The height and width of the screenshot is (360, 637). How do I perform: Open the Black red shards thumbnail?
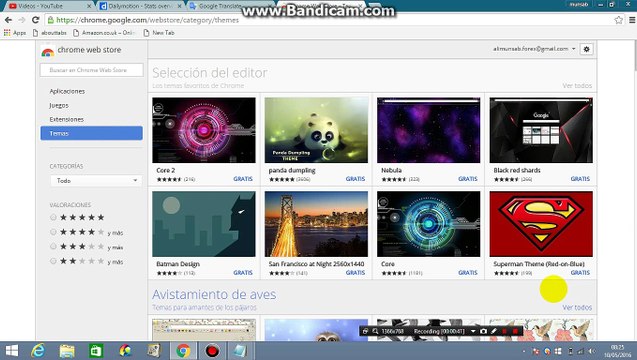tap(541, 130)
